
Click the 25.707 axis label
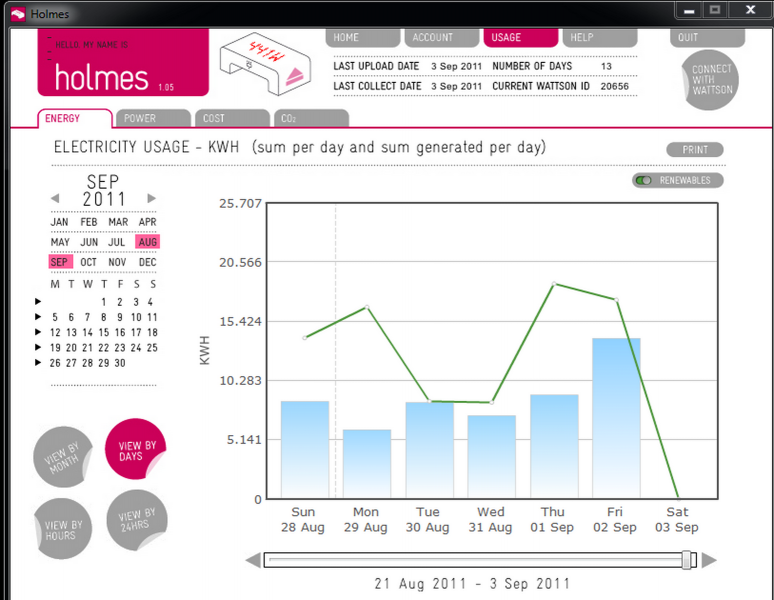tap(240, 203)
